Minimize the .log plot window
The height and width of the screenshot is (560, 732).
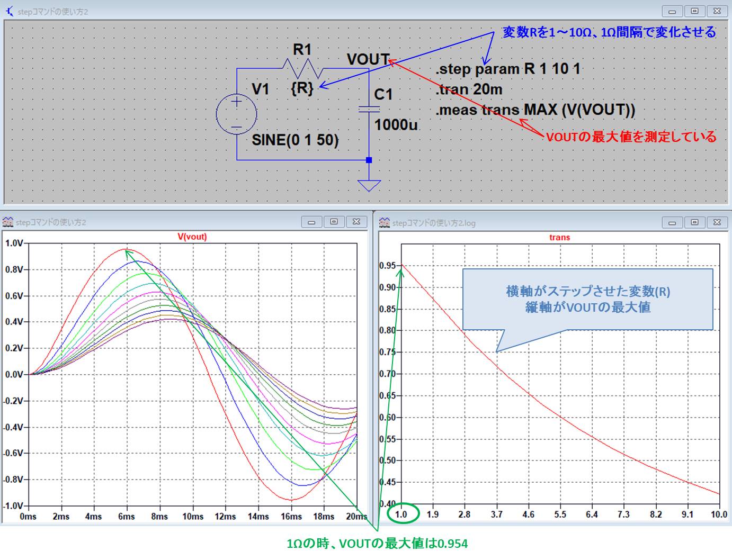pos(672,223)
